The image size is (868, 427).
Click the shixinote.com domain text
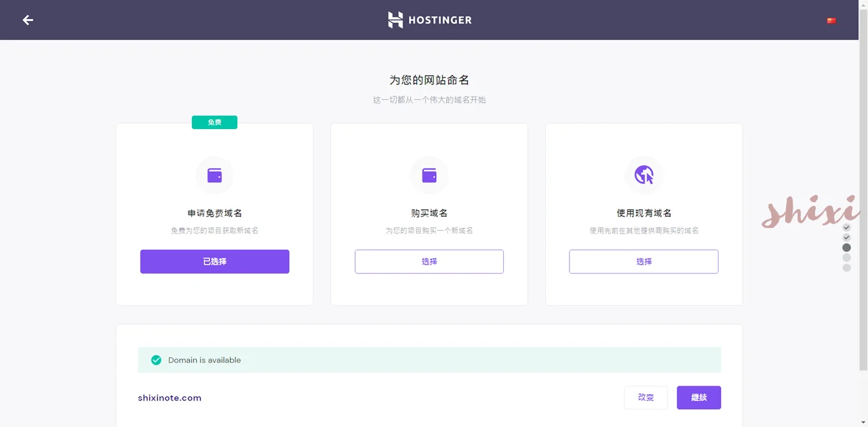pyautogui.click(x=170, y=398)
